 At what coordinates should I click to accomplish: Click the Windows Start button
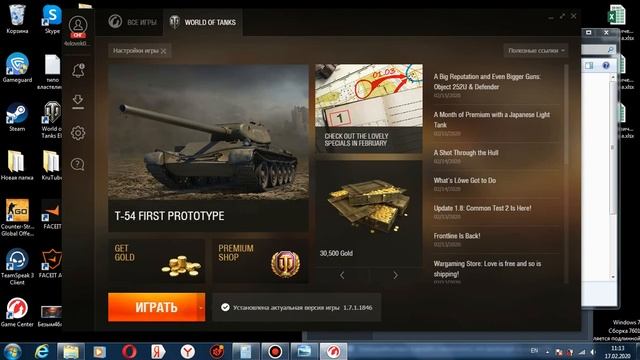[13, 351]
